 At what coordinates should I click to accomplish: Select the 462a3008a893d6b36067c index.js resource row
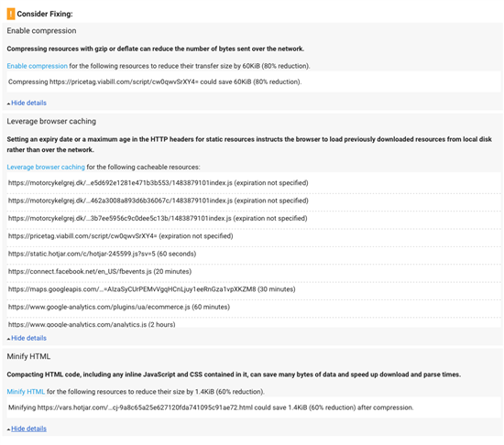coord(254,201)
